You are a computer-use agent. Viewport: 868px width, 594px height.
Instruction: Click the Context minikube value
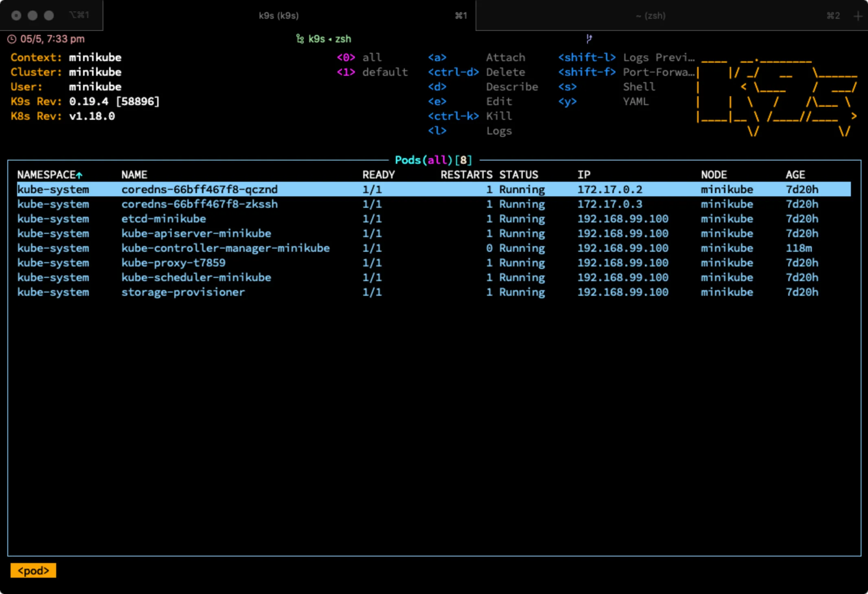(95, 57)
